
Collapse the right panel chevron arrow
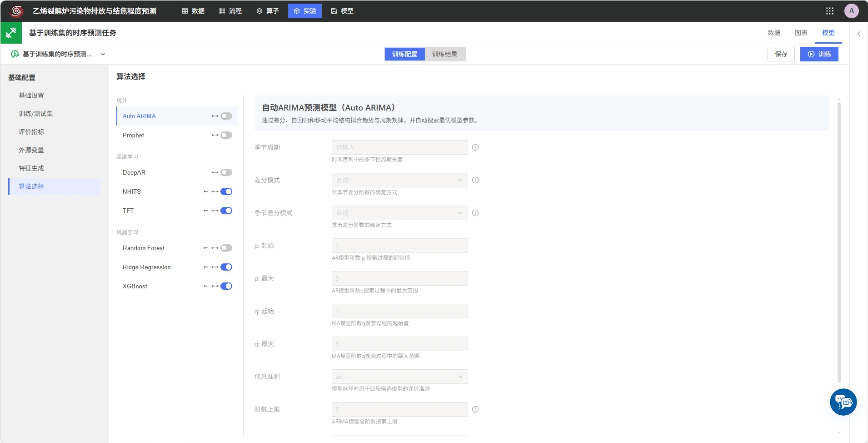click(x=859, y=34)
